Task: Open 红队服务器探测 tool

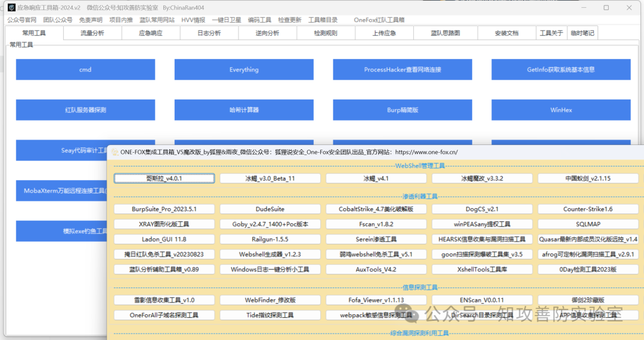Action: pyautogui.click(x=85, y=110)
